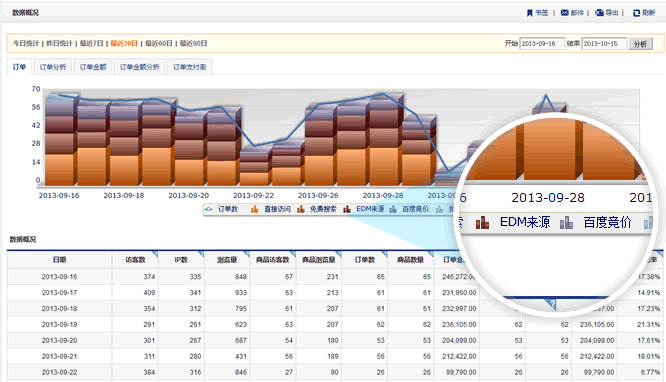
Task: Click the 数据概况 heading above the table
Action: pos(23,239)
